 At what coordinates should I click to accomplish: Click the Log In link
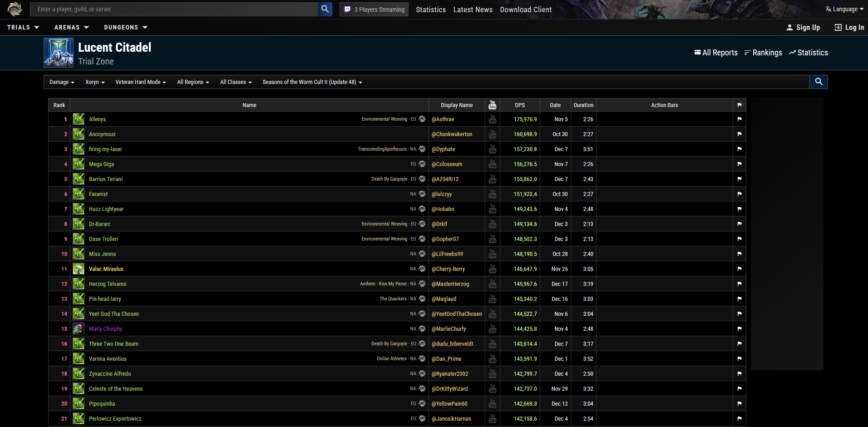[849, 27]
